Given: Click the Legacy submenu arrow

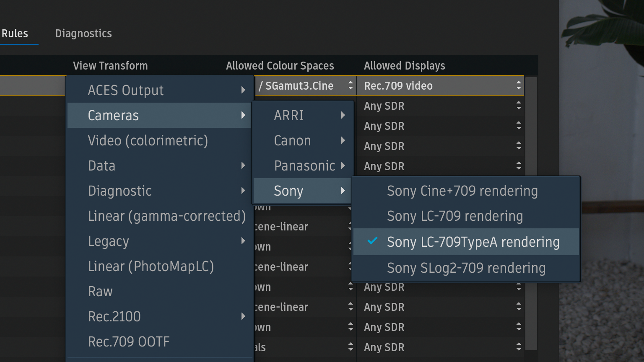Looking at the screenshot, I should pyautogui.click(x=243, y=241).
